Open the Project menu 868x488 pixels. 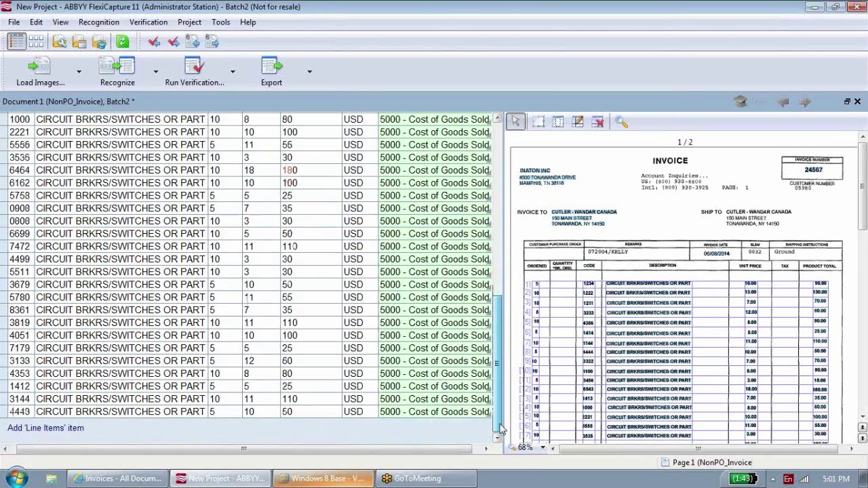[189, 22]
